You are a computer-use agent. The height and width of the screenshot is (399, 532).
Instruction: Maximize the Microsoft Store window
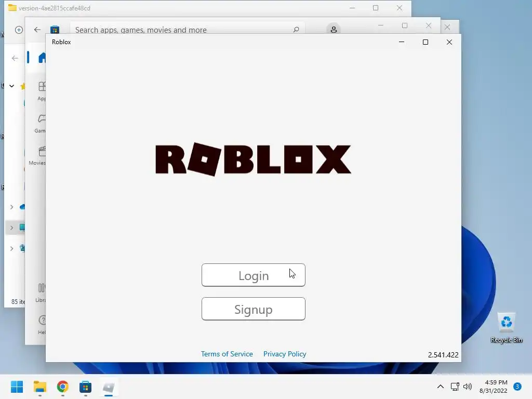tap(404, 26)
